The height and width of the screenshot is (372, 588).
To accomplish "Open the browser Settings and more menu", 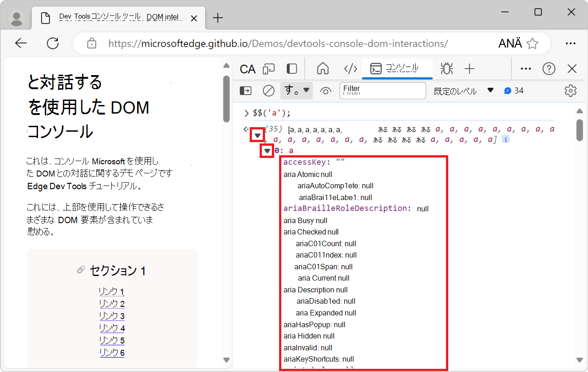I will (x=570, y=43).
